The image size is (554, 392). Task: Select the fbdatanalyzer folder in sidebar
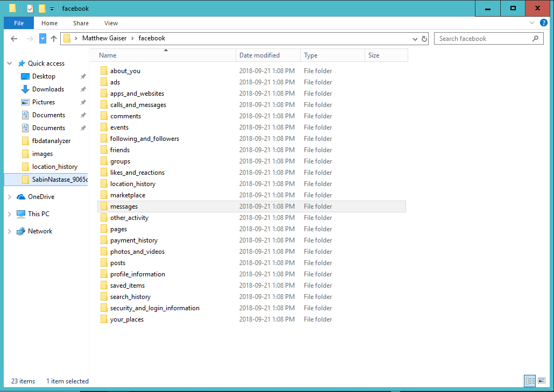(x=51, y=141)
